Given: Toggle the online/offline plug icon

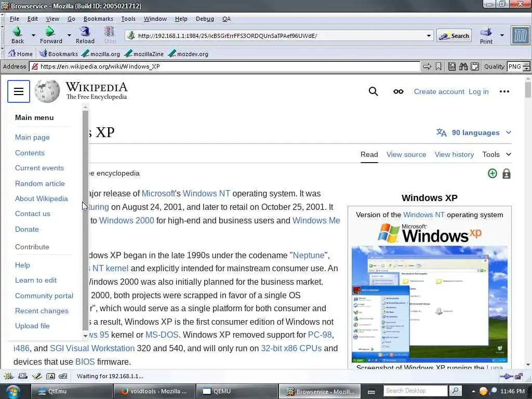Looking at the screenshot, I should click(x=506, y=376).
